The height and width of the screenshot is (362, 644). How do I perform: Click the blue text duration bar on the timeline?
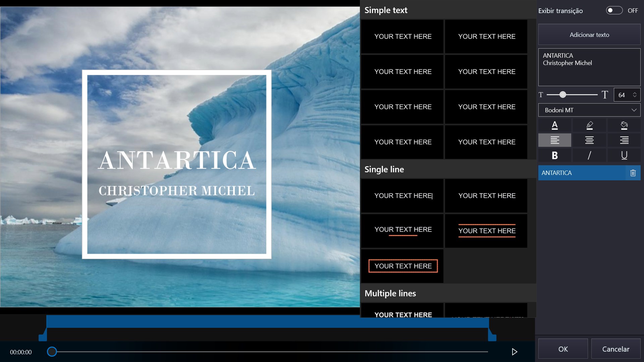pyautogui.click(x=268, y=321)
